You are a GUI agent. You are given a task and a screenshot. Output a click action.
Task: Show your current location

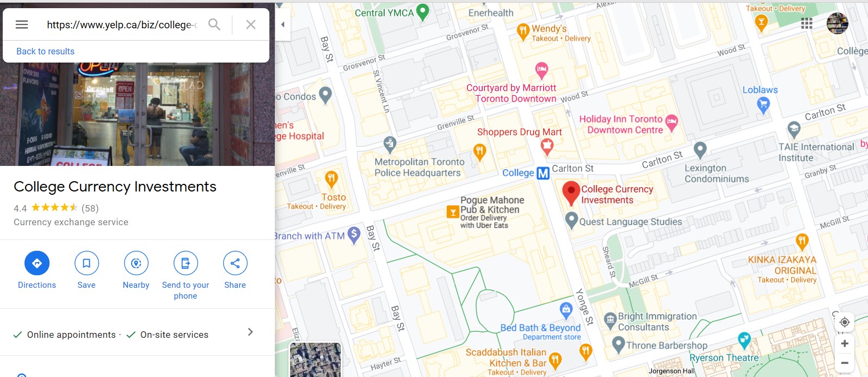[x=845, y=322]
